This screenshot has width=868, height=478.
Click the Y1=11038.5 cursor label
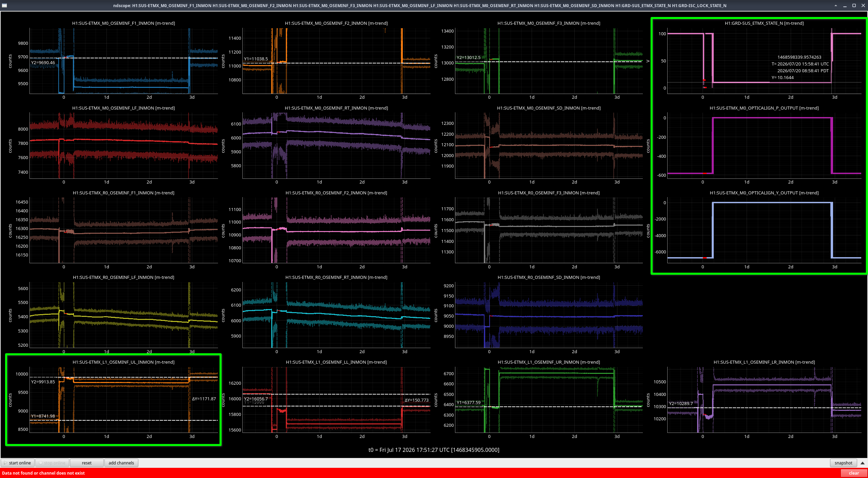pos(256,59)
